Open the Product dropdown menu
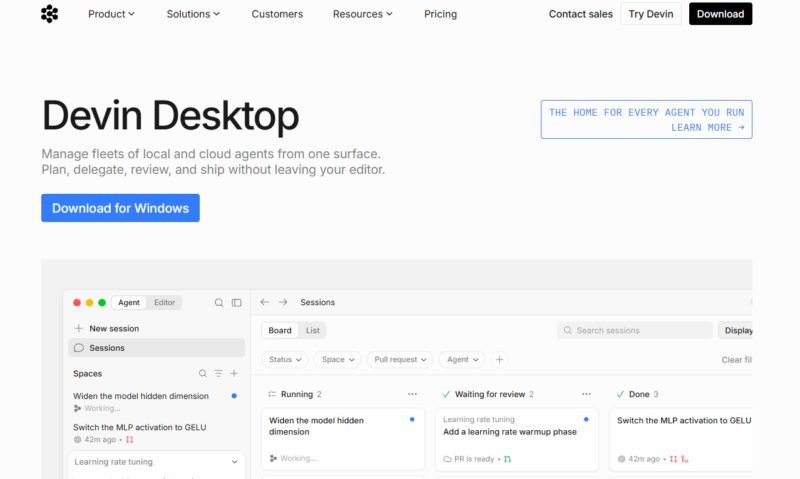 [111, 14]
